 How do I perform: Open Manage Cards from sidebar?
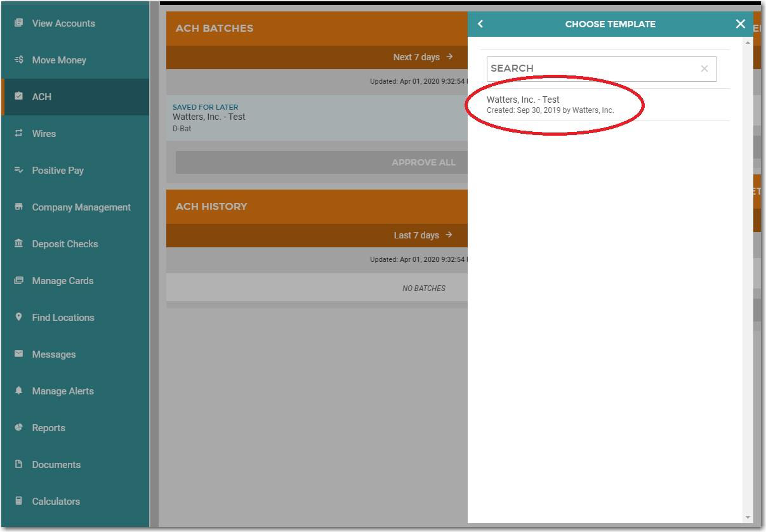(x=63, y=281)
